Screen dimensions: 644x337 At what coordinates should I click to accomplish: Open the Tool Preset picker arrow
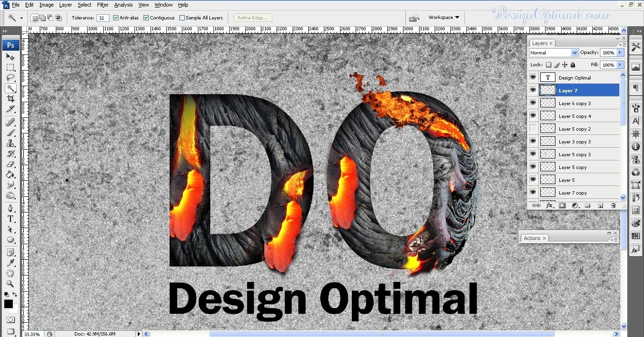pyautogui.click(x=22, y=18)
